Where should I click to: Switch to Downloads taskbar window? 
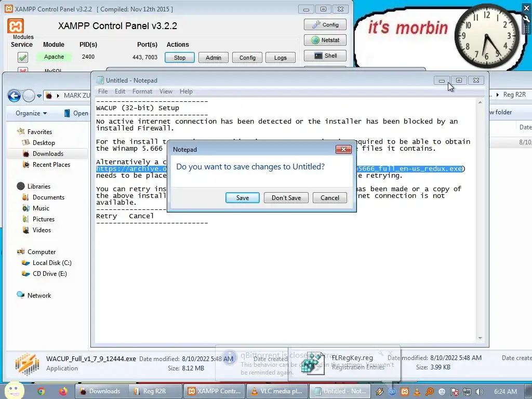coord(101,391)
